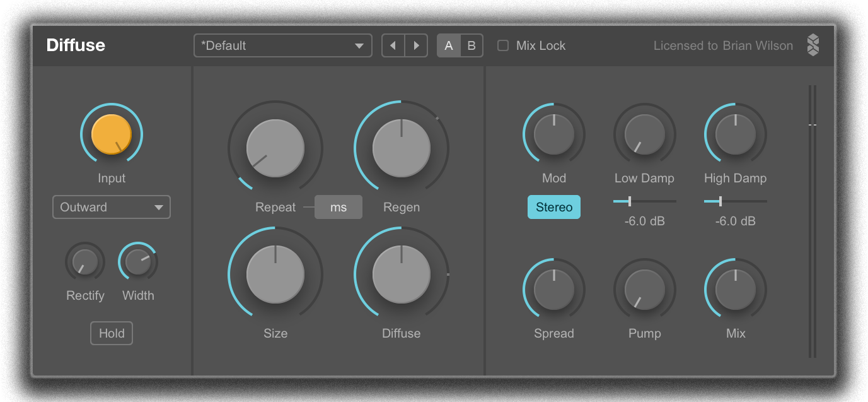This screenshot has height=402, width=868.
Task: Go to the next preset arrow
Action: click(x=416, y=45)
